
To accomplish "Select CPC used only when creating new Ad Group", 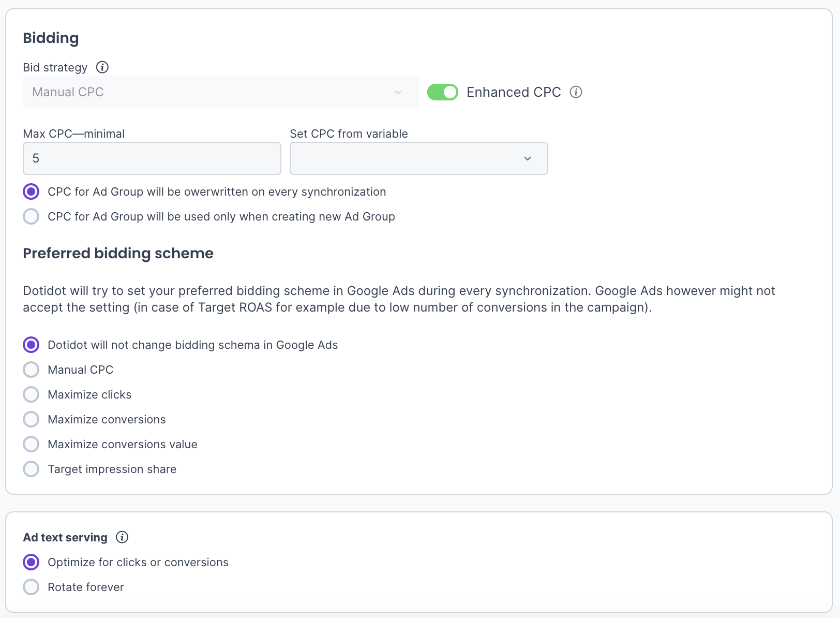I will pyautogui.click(x=31, y=216).
